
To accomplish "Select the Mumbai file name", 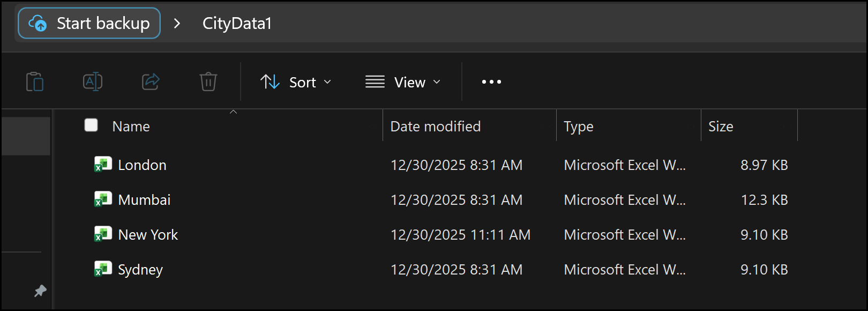I will point(144,200).
